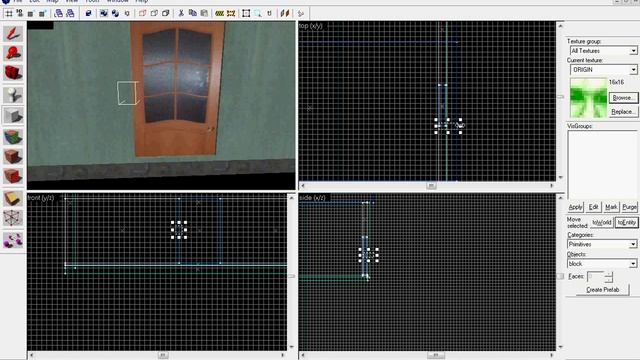Click the Copy icon in toolbar
640x360 pixels.
click(192, 13)
